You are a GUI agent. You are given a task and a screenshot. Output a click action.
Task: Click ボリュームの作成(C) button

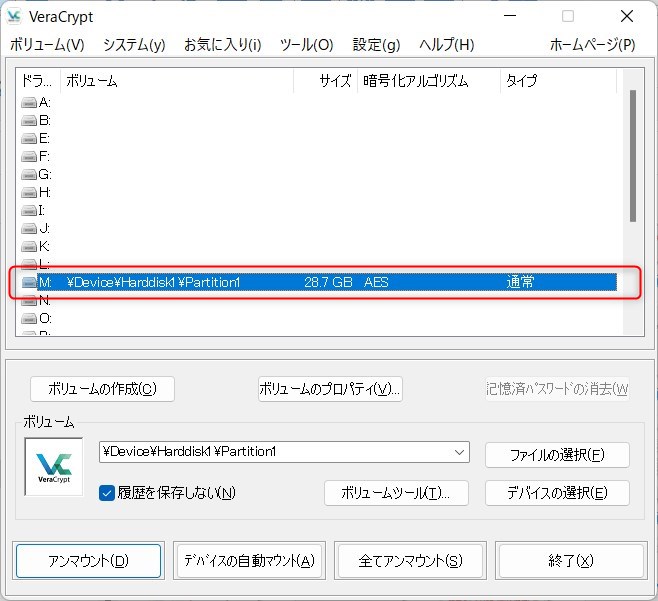102,389
